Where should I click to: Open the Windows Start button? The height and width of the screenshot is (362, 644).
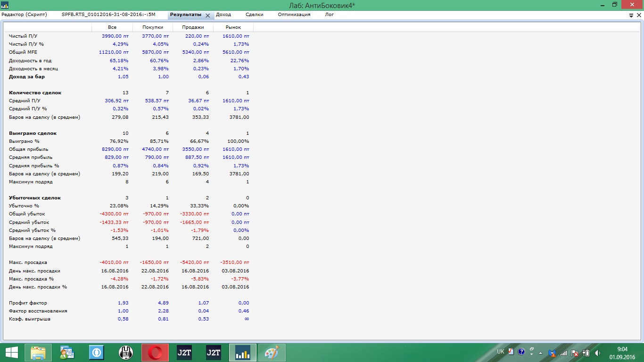pos(11,353)
